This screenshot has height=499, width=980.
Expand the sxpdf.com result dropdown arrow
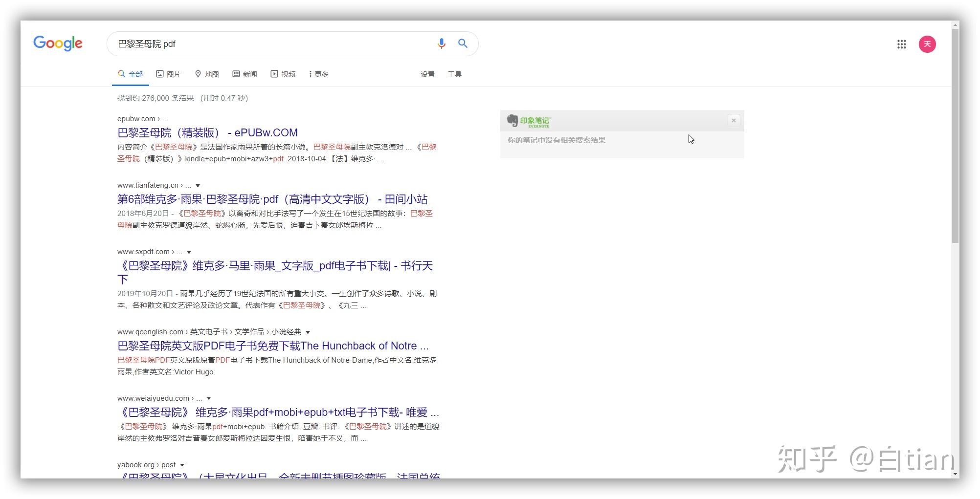[189, 252]
